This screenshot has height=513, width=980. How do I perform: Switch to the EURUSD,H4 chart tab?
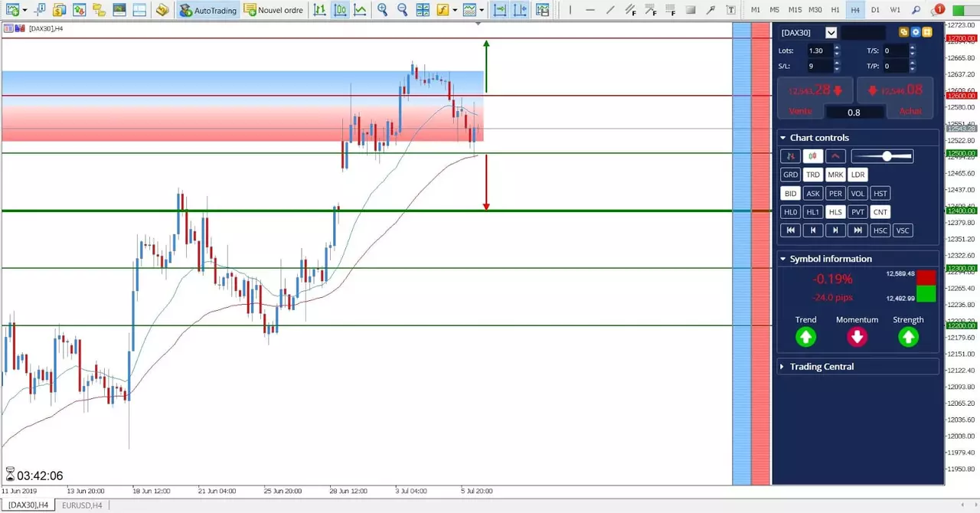[x=81, y=505]
